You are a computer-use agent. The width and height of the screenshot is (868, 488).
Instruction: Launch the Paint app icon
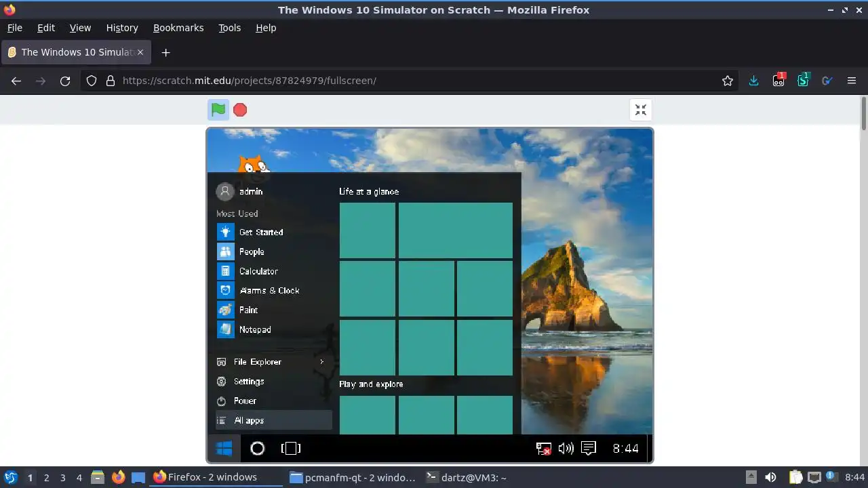point(225,310)
